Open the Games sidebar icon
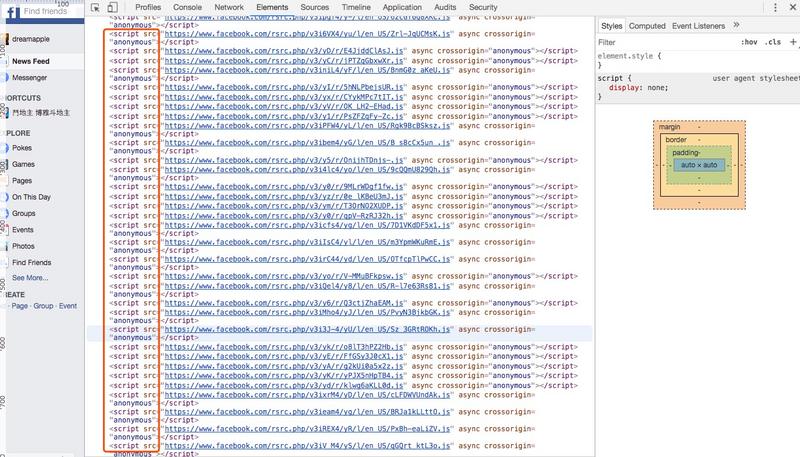Image resolution: width=800 pixels, height=457 pixels. coord(5,164)
